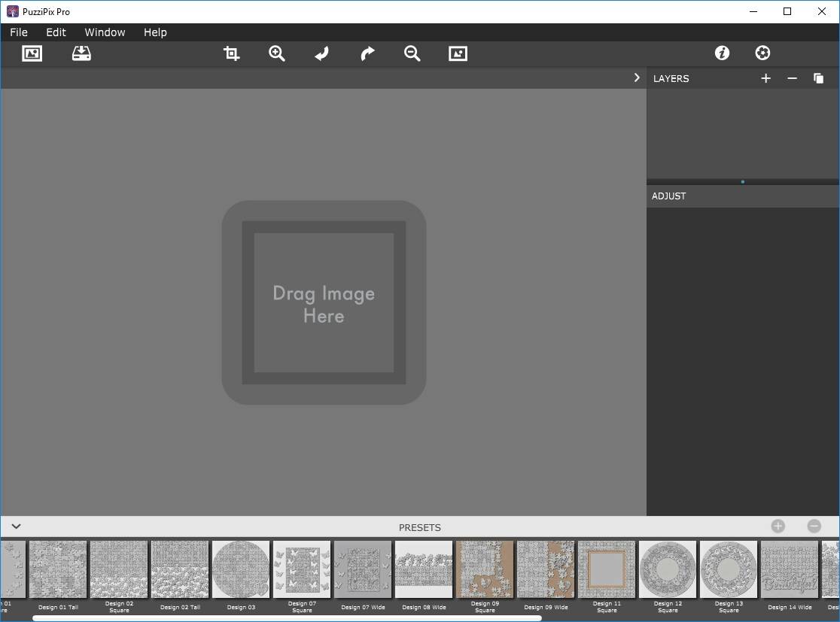Open the Window menu
This screenshot has height=622, width=840.
tap(105, 32)
